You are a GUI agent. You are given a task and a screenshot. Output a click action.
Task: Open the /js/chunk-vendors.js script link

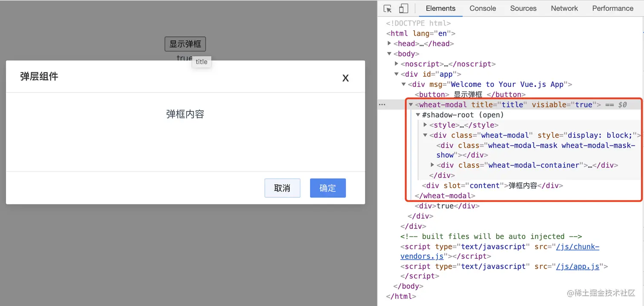click(x=500, y=251)
